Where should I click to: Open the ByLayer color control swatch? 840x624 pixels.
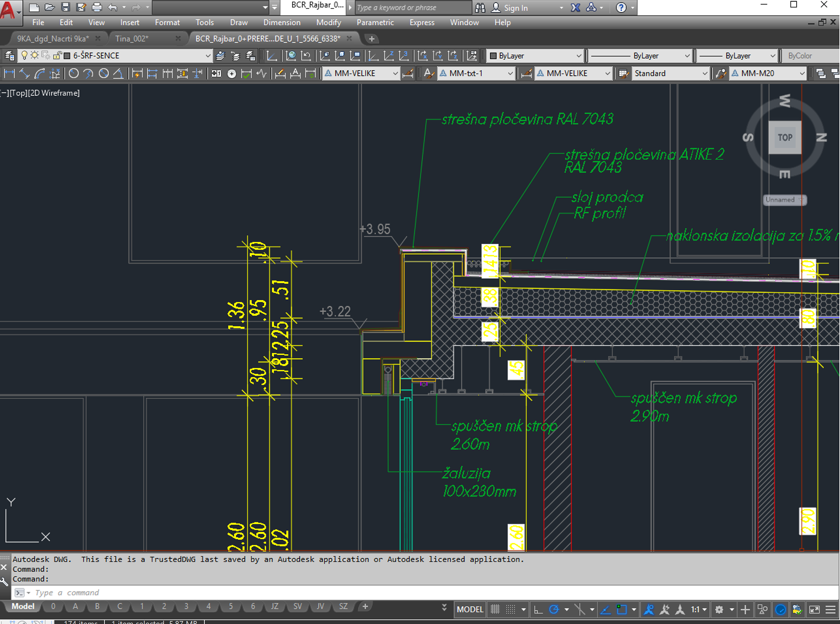(493, 56)
